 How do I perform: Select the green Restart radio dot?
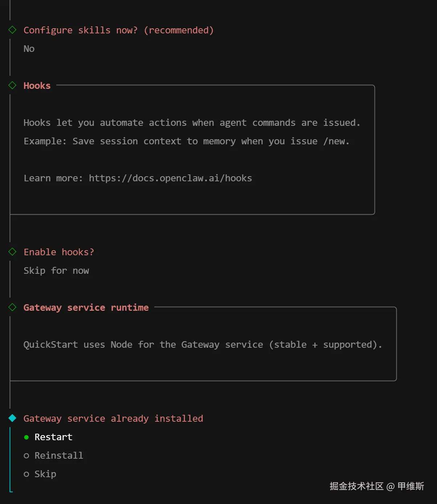click(x=26, y=437)
